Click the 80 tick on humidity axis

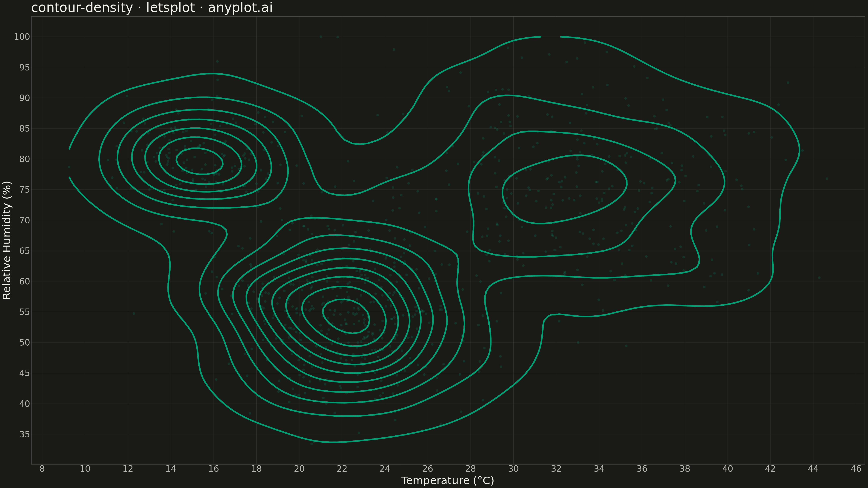coord(25,159)
